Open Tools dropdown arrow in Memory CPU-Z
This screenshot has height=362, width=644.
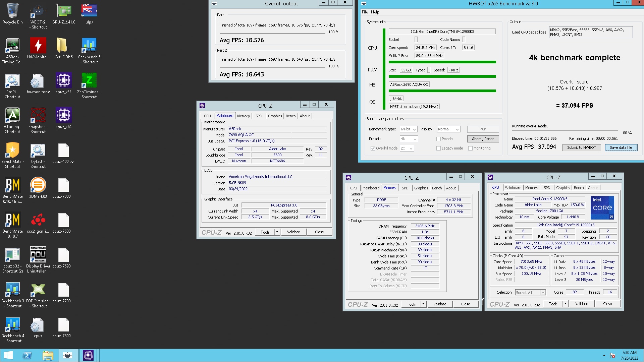pyautogui.click(x=423, y=304)
